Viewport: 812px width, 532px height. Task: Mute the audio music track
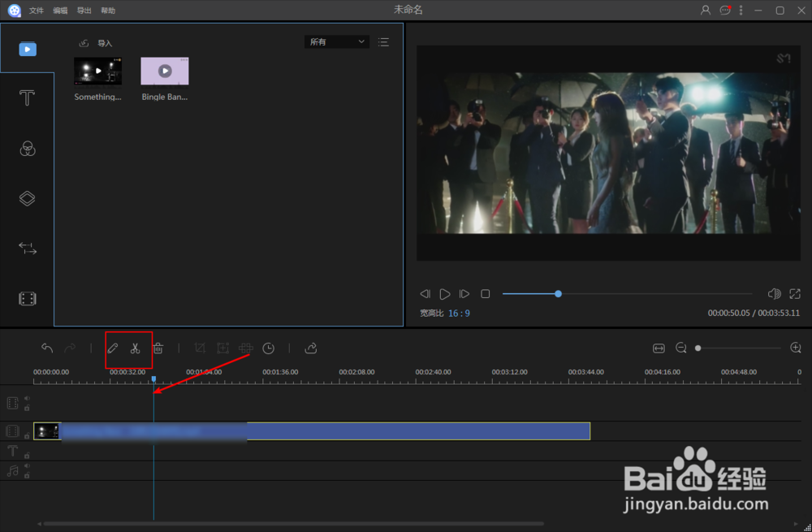point(27,466)
